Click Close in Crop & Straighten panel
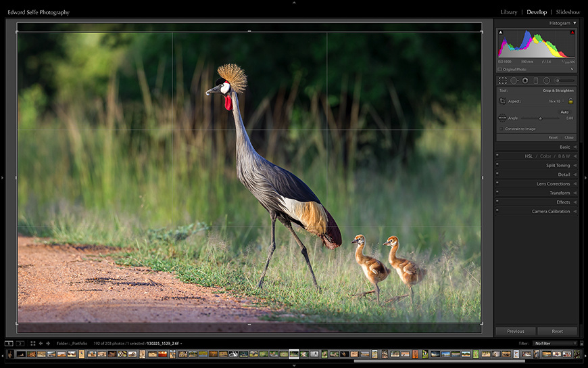Image resolution: width=588 pixels, height=368 pixels. click(569, 137)
